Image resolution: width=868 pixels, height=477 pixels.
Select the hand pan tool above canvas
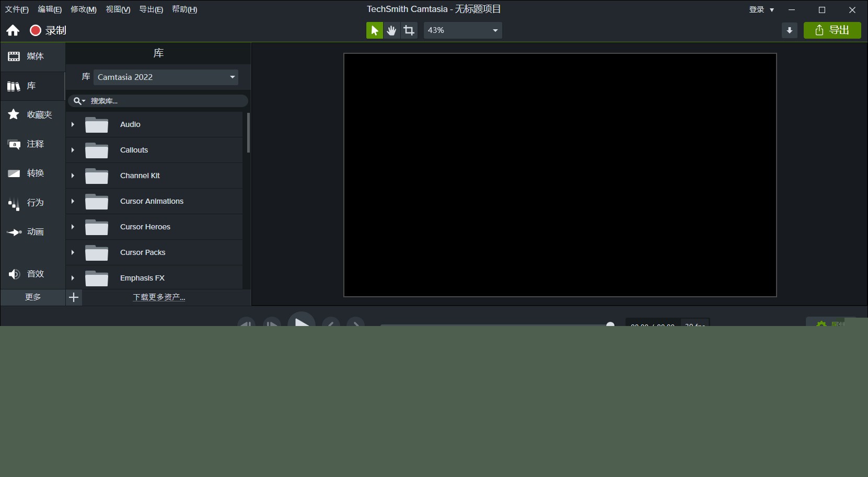pyautogui.click(x=391, y=30)
